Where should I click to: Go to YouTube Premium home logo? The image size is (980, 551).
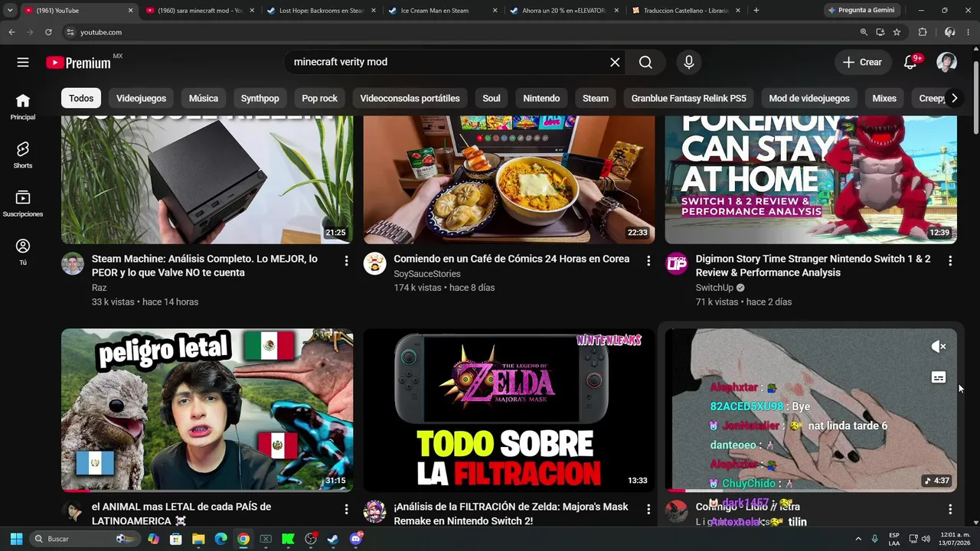pyautogui.click(x=79, y=63)
